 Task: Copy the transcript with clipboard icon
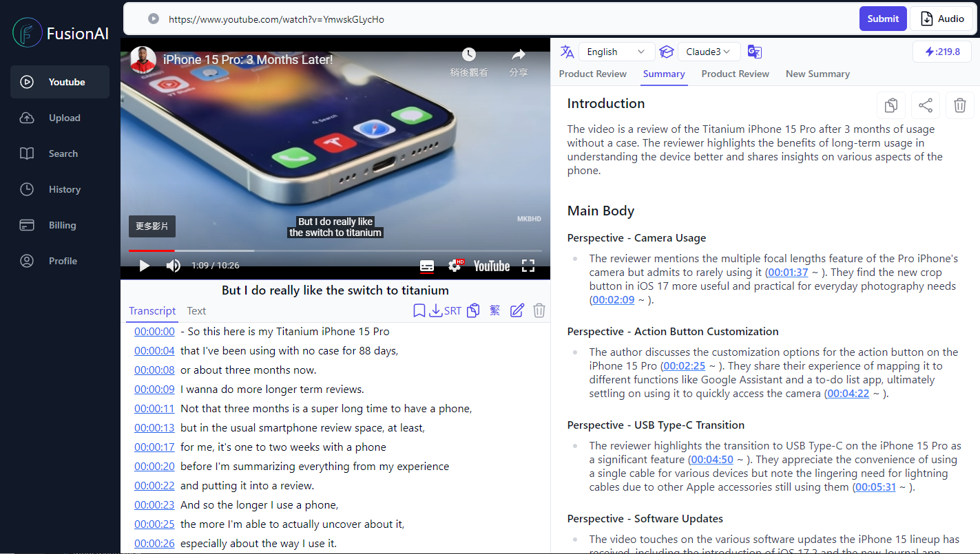473,311
